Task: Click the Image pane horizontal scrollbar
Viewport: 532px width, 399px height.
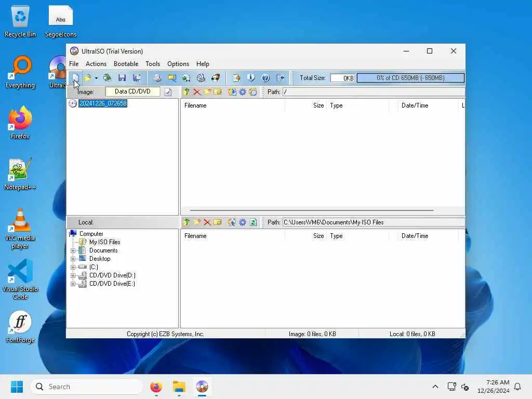Action: (312, 210)
